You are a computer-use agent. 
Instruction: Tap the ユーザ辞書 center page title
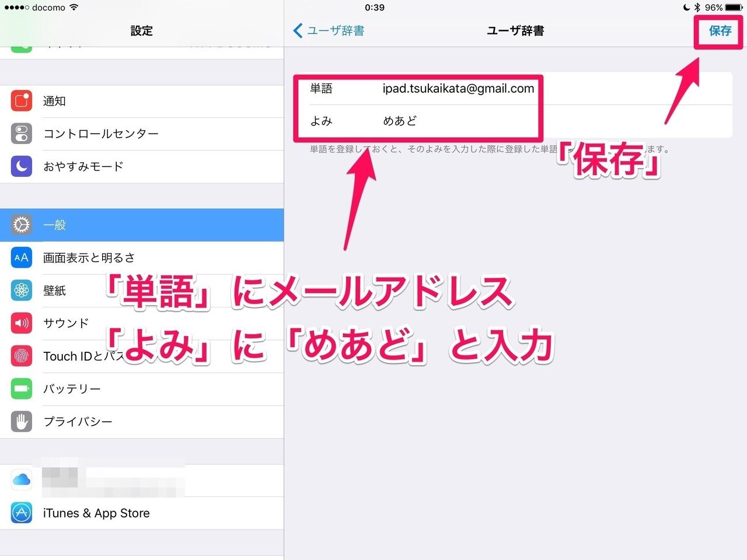click(515, 31)
